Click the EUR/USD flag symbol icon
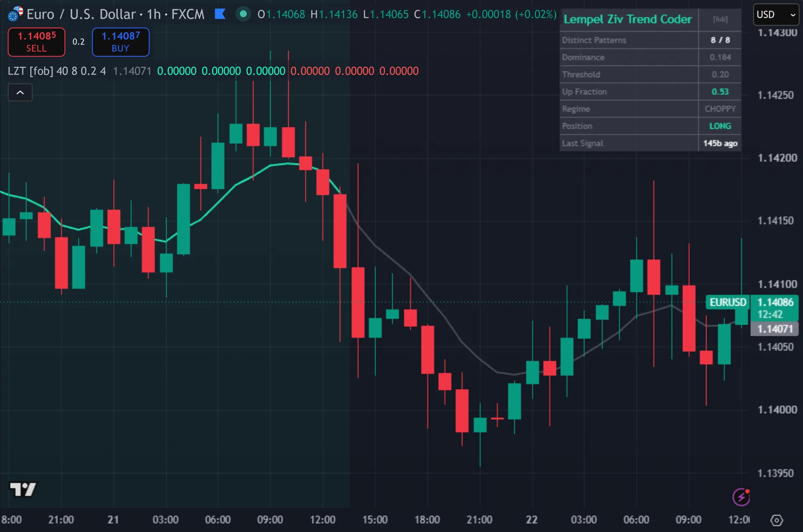 click(15, 14)
